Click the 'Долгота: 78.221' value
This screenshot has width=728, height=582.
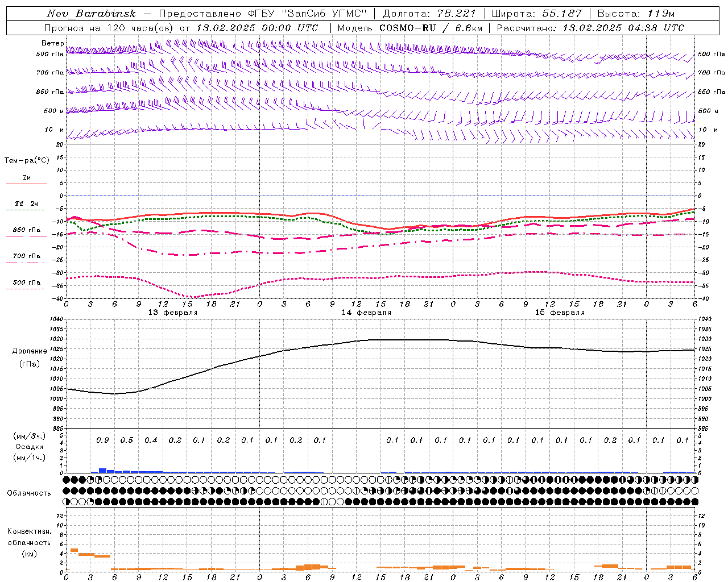(429, 14)
